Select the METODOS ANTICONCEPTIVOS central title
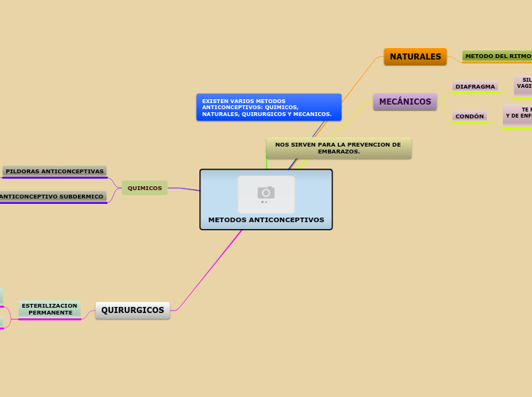The image size is (532, 397). (266, 220)
